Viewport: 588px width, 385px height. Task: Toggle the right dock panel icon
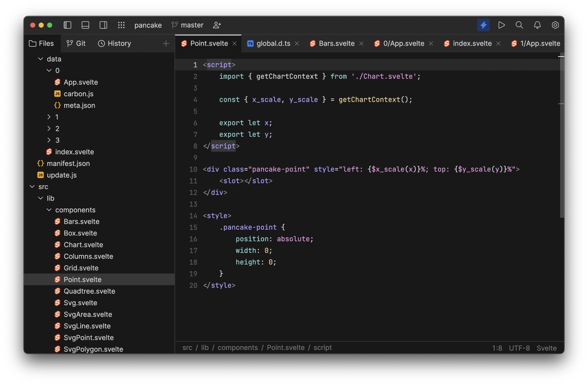[x=103, y=24]
